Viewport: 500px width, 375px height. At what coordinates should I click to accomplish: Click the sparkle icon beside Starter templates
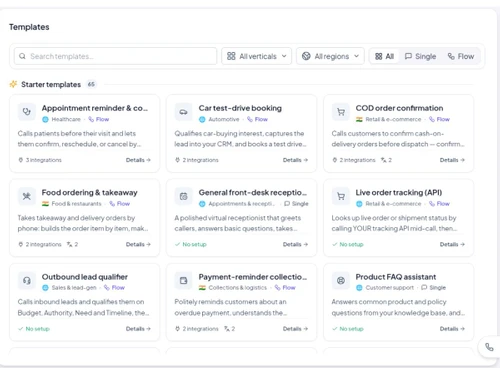point(13,84)
